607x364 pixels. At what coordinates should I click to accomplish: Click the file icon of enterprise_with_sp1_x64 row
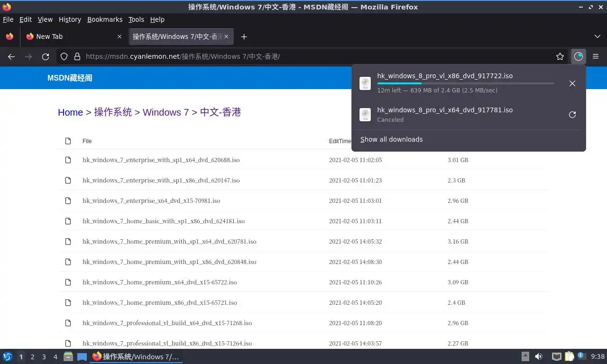[68, 160]
